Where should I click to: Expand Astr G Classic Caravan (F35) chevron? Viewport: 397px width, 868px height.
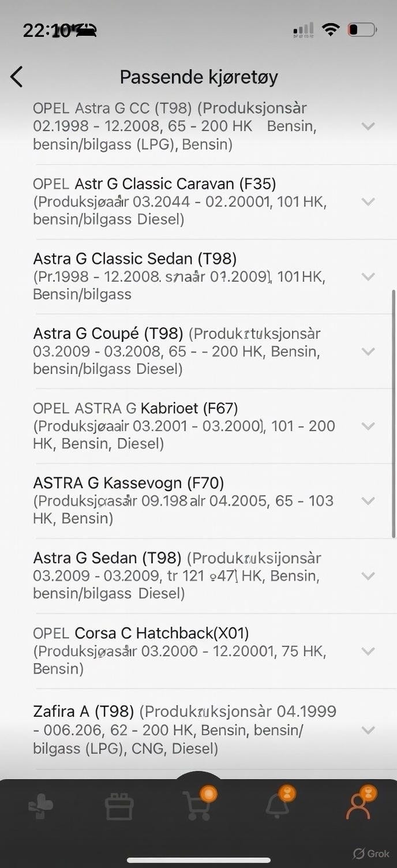coord(368,201)
